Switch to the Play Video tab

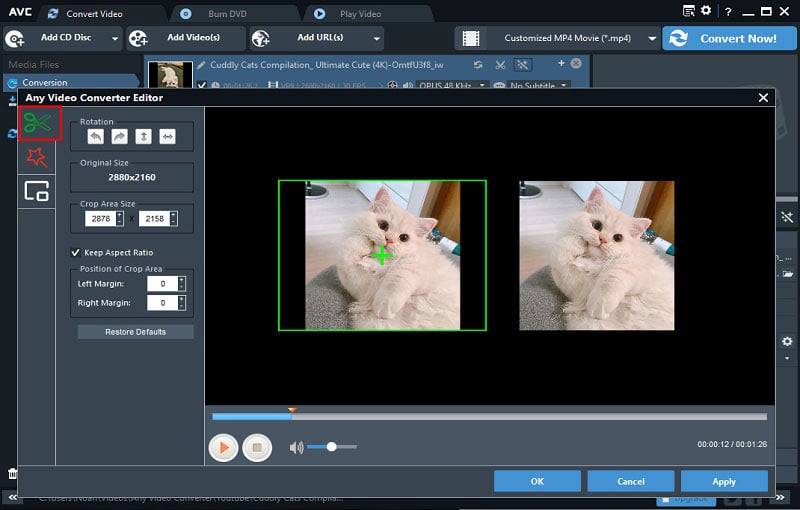(360, 14)
